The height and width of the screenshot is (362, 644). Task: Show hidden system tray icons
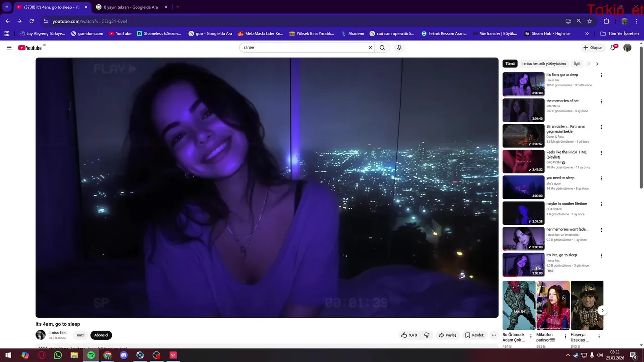[568, 355]
